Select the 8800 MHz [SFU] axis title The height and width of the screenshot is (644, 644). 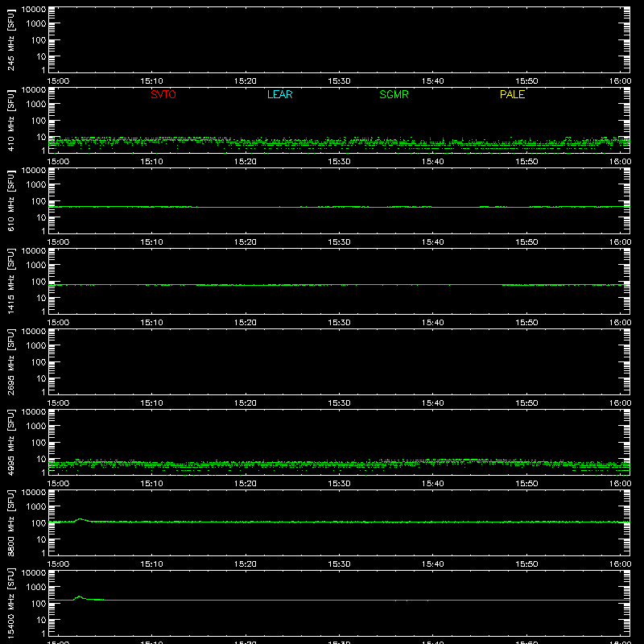10,523
